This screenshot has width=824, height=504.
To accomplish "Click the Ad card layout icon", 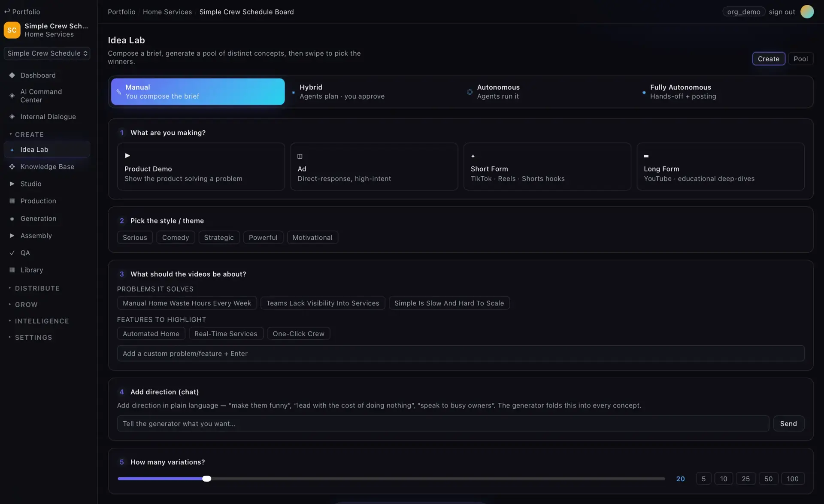I will tap(300, 156).
